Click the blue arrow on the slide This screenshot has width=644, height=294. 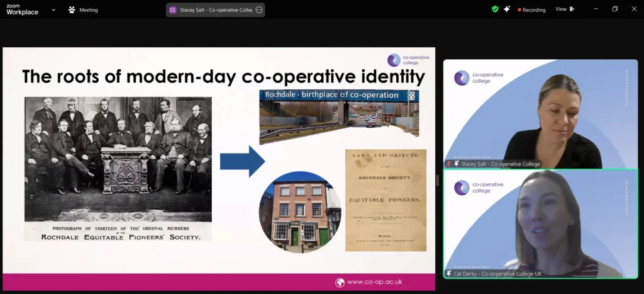coord(242,161)
